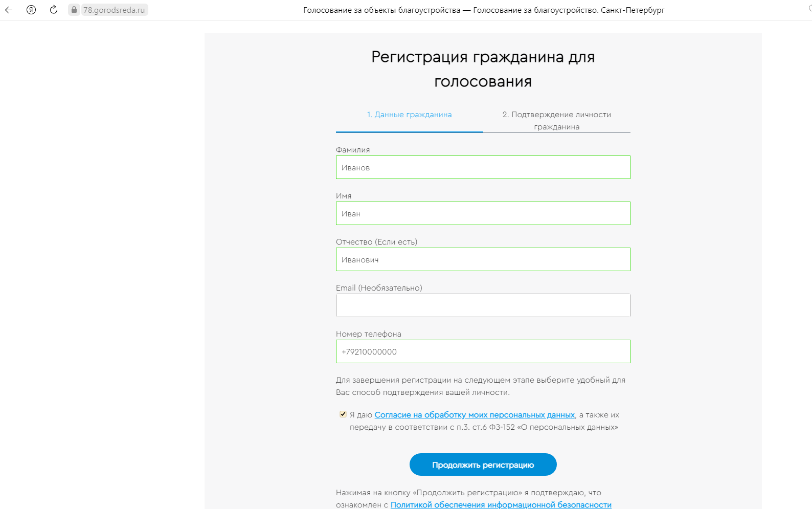
Task: Switch to the Данные гражданина tab
Action: [410, 115]
